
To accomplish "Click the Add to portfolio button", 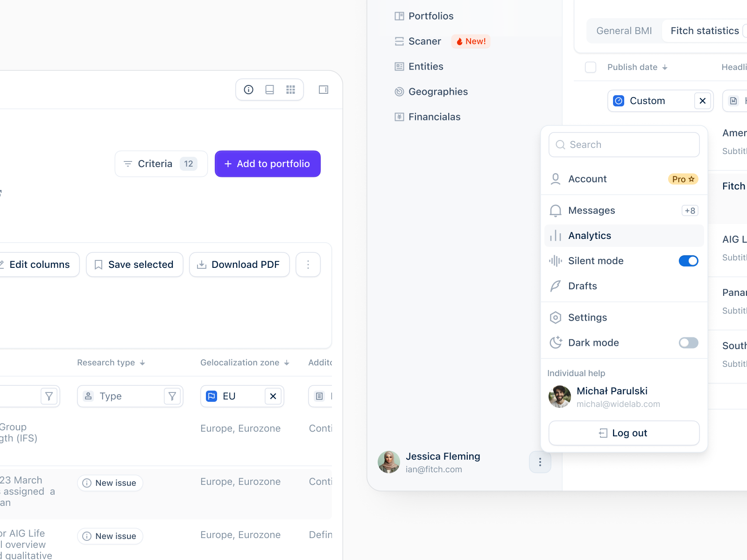I will [268, 164].
